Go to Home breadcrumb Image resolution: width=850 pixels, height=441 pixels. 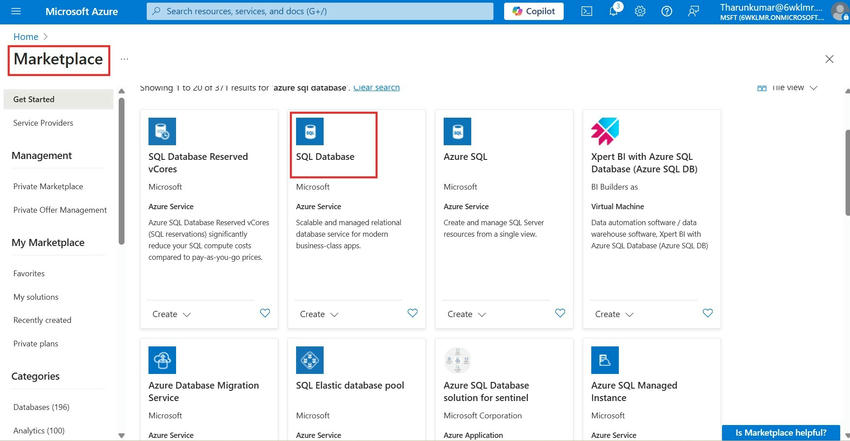(x=25, y=36)
